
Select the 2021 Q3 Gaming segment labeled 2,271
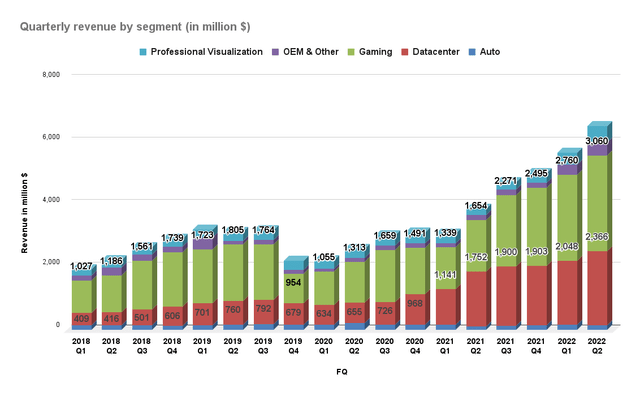(x=506, y=231)
